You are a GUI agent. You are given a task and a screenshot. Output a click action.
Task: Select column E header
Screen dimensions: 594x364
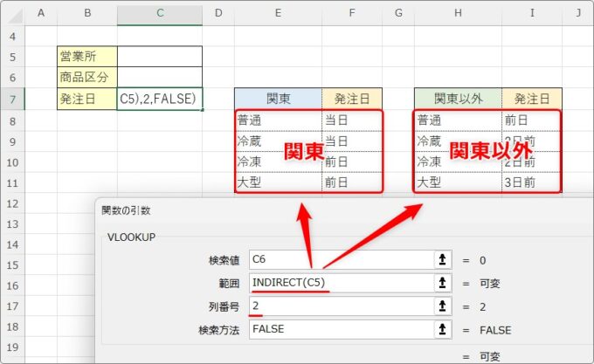[x=278, y=13]
